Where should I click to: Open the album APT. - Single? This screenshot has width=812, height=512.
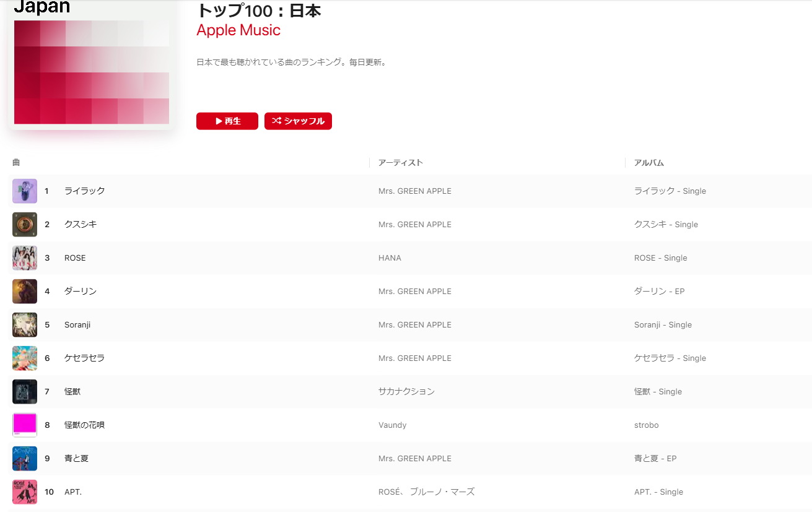(659, 492)
